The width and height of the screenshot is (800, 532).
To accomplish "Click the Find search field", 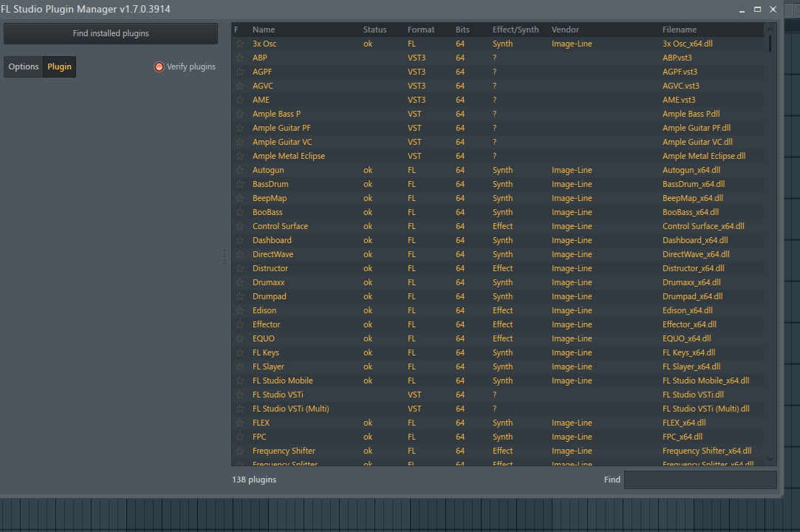I will coord(700,480).
